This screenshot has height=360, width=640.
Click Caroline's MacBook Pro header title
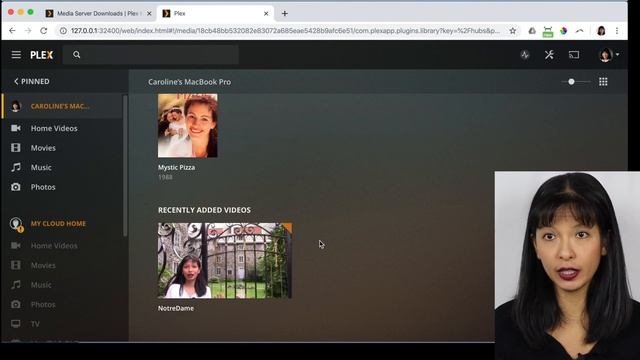coord(189,82)
